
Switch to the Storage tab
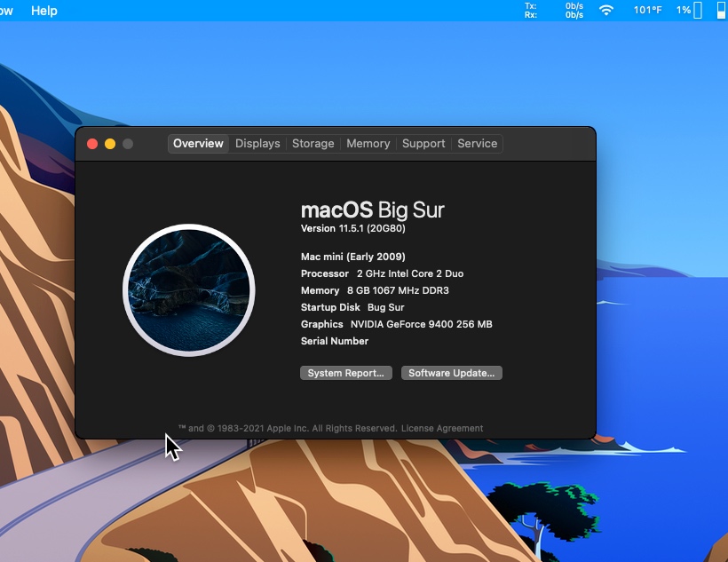click(313, 144)
